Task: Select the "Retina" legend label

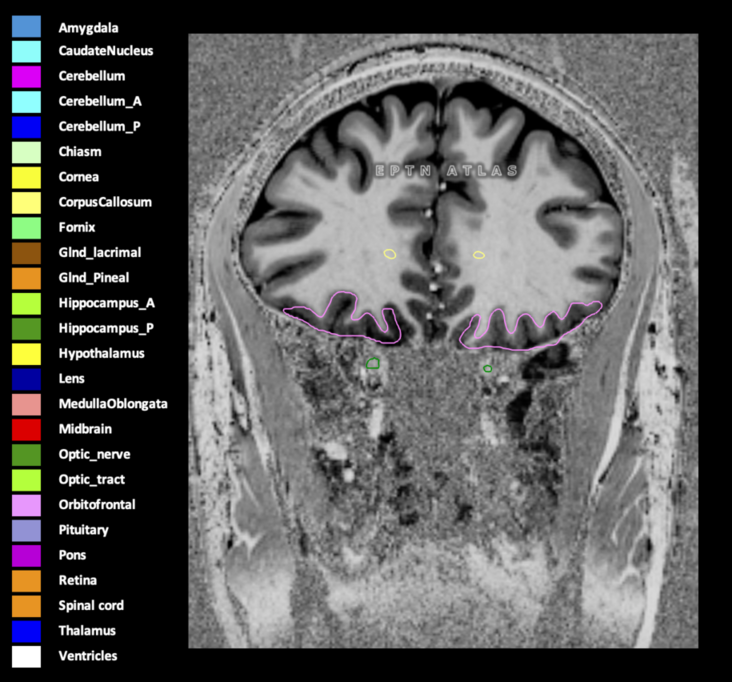Action: [x=78, y=580]
